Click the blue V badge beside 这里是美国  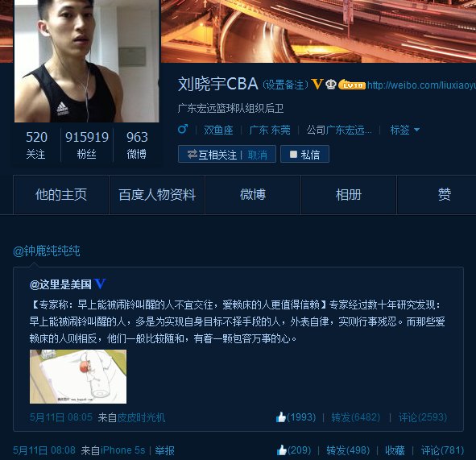pos(100,284)
